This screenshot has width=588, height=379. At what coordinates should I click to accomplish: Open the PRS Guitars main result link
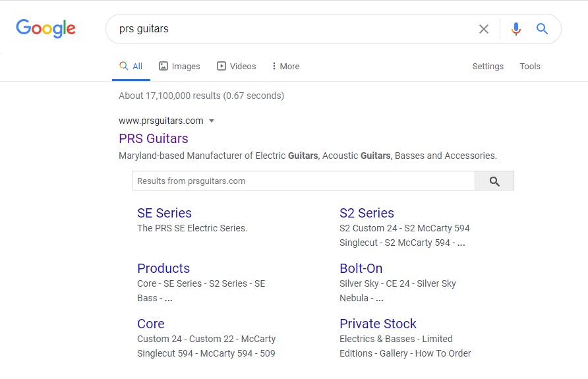154,138
